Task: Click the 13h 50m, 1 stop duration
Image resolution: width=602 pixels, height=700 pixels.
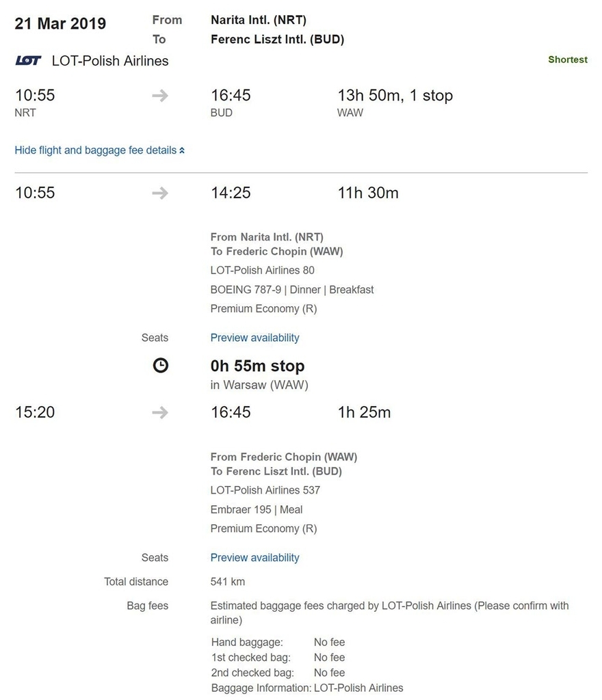Action: pyautogui.click(x=395, y=96)
